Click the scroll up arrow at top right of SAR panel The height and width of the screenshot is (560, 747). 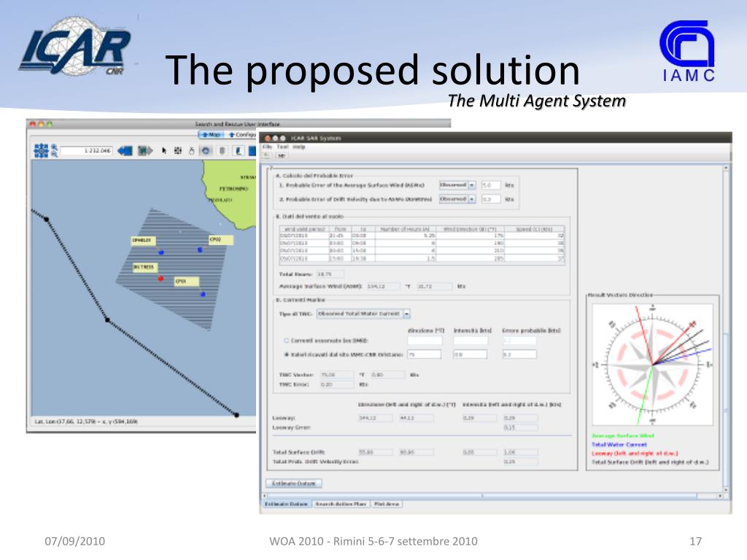[726, 168]
